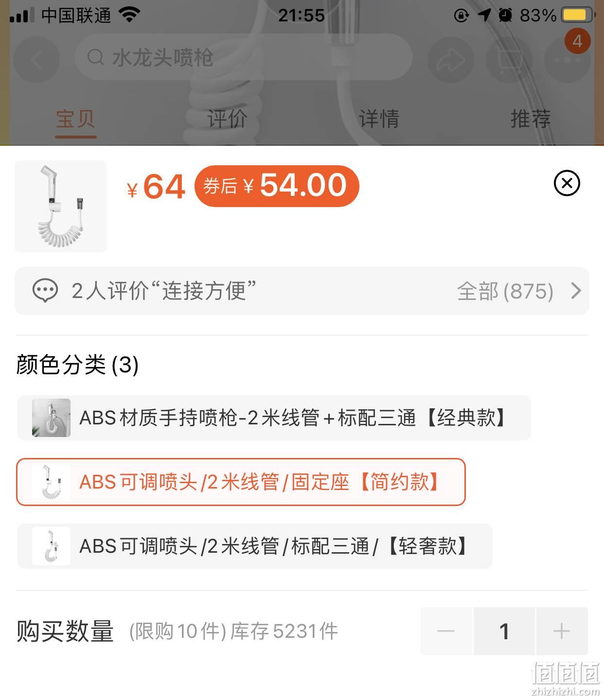The width and height of the screenshot is (604, 700).
Task: Select the 经典款 ABS spray gun option
Action: tap(274, 418)
